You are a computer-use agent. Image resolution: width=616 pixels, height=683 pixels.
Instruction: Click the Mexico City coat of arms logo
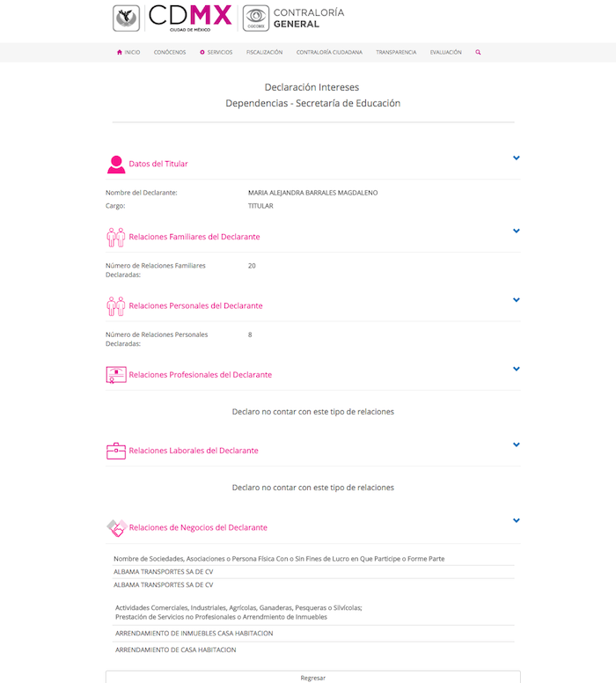click(x=126, y=18)
